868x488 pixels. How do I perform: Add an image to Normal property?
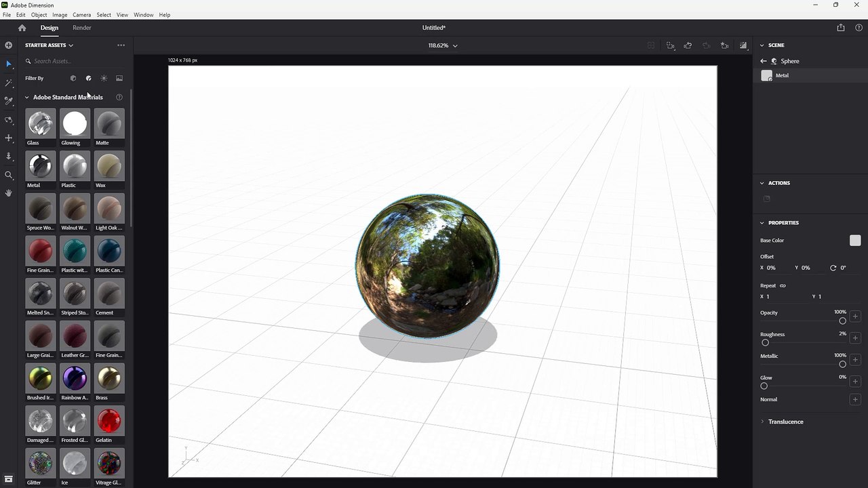point(855,400)
